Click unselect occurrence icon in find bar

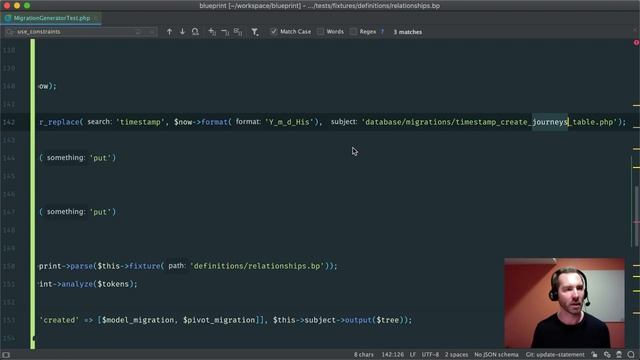tap(225, 32)
